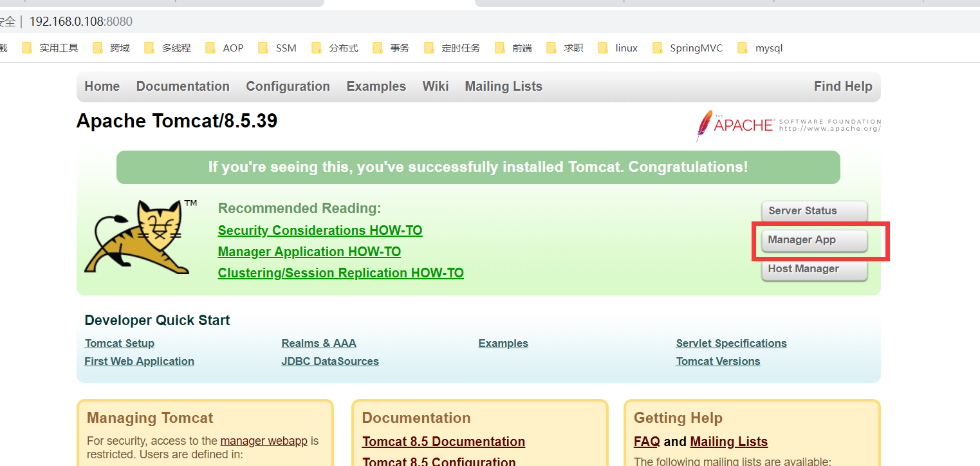Open the 前端 bookmark folder

point(513,48)
